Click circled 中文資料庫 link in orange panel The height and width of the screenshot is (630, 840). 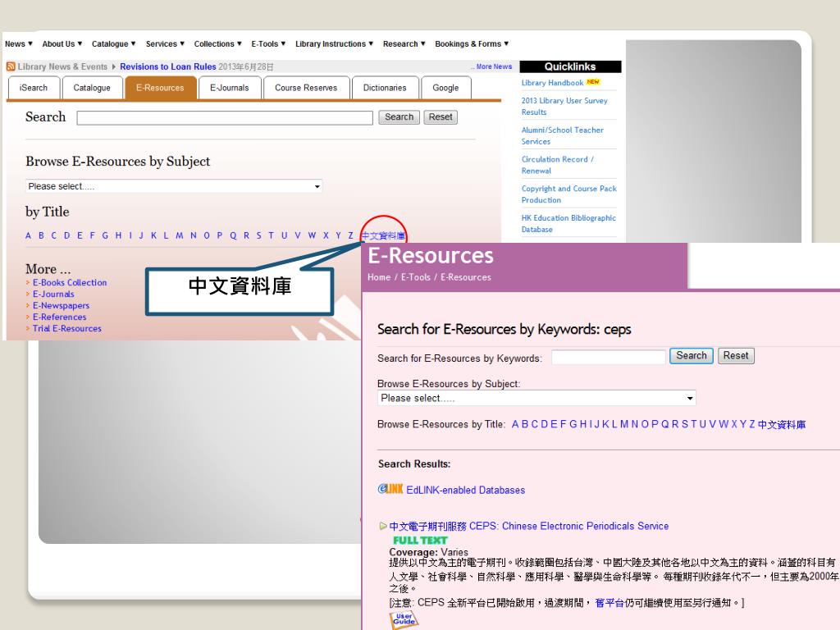[383, 235]
